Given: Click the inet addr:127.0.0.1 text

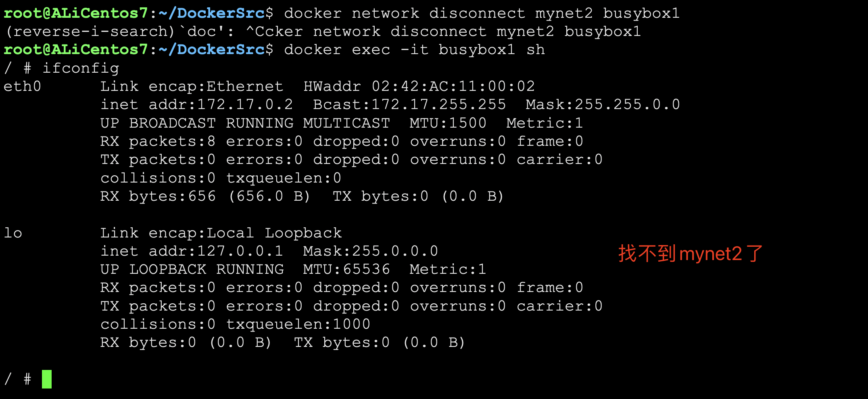Looking at the screenshot, I should [192, 251].
